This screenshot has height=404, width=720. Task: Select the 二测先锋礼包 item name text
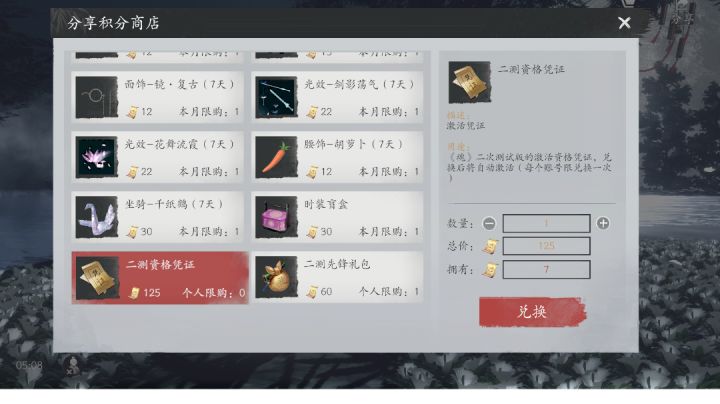[x=337, y=264]
